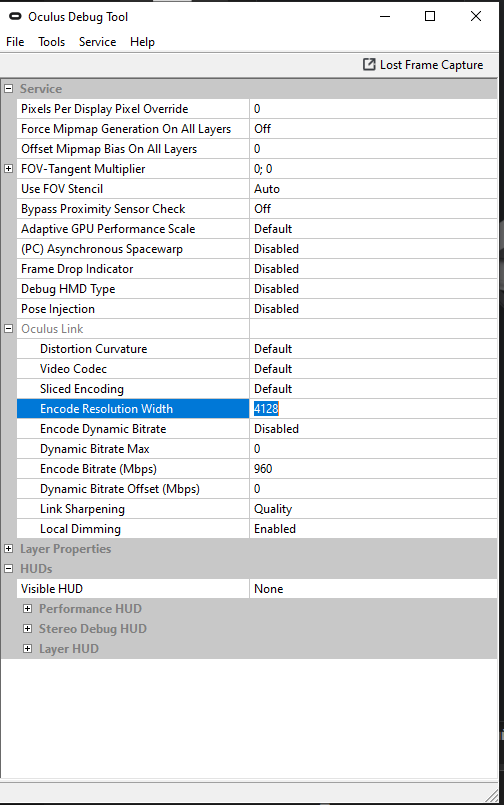The image size is (504, 805).
Task: Select the Distortion Curvature label
Action: tap(93, 349)
